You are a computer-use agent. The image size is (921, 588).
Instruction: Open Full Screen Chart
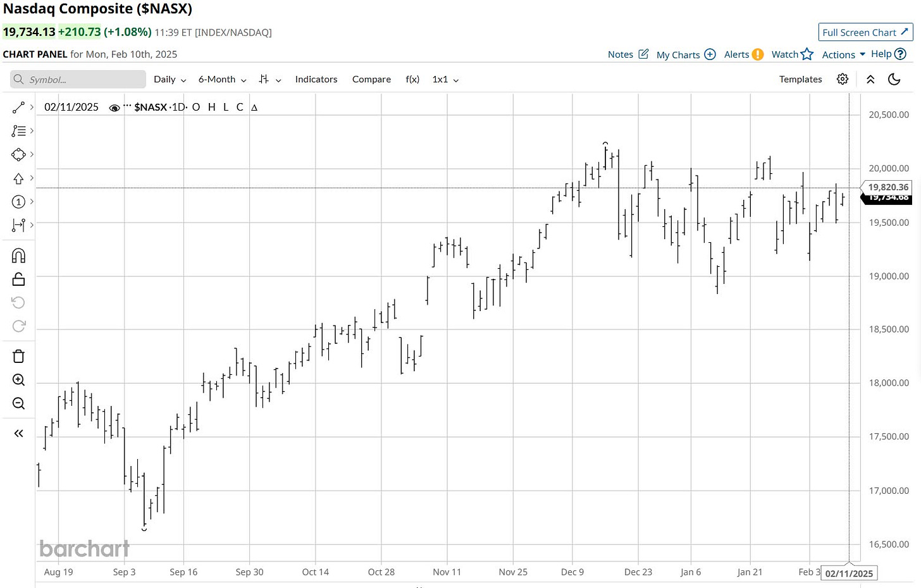point(865,32)
